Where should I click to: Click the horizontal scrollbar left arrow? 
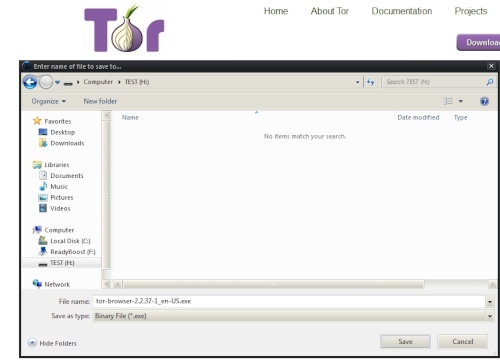117,285
